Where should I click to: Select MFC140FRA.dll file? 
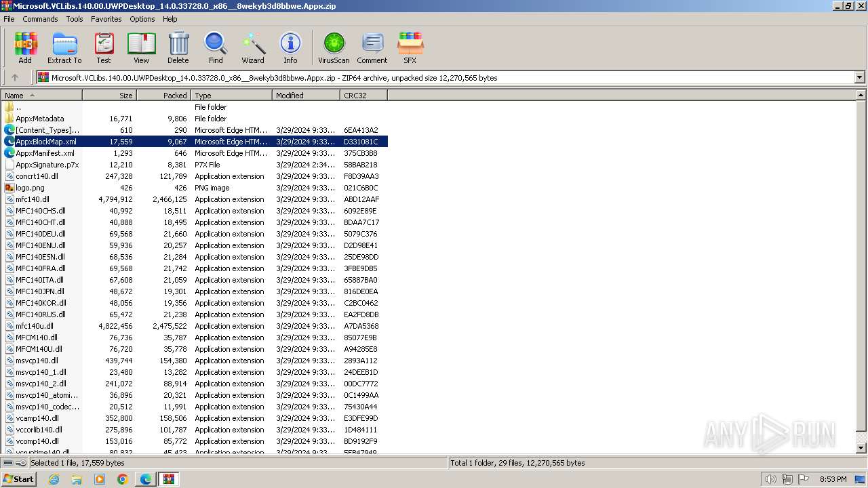[195, 268]
